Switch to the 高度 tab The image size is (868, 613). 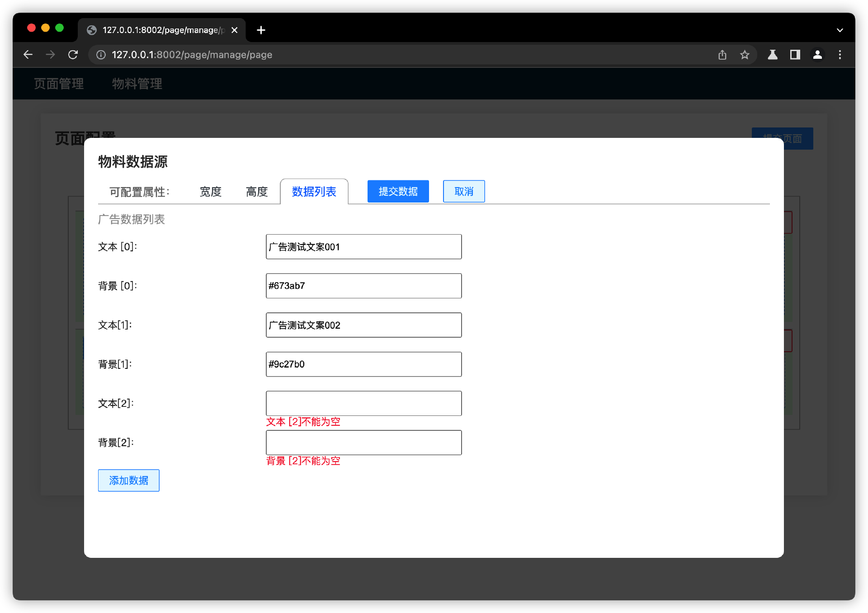coord(257,192)
